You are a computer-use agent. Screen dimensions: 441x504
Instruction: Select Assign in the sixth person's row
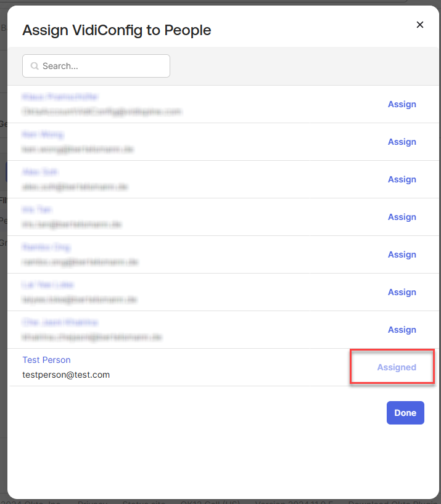click(x=402, y=292)
